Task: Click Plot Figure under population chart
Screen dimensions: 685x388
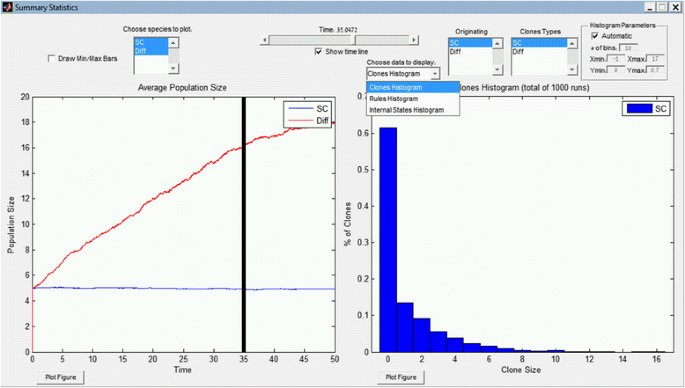Action: 61,377
